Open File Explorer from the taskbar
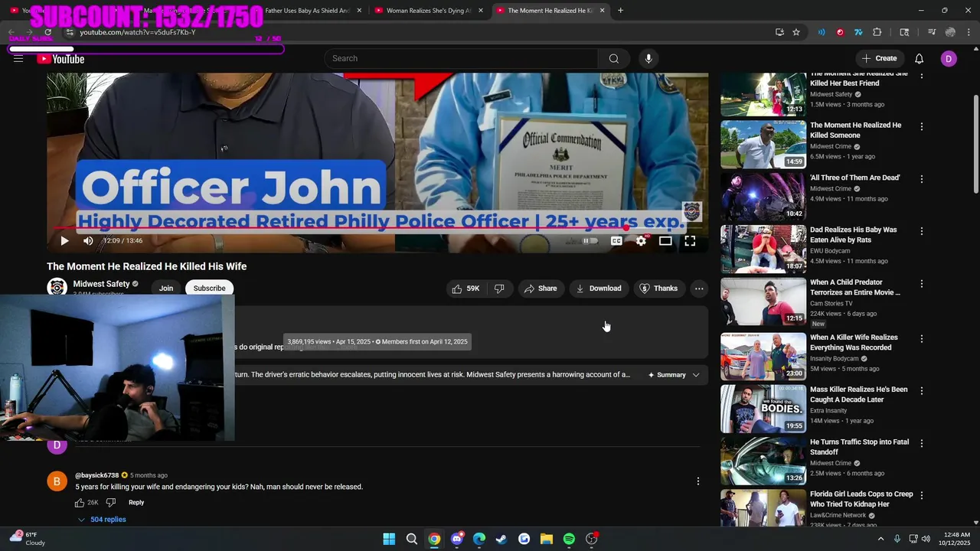The width and height of the screenshot is (980, 551). (x=547, y=540)
